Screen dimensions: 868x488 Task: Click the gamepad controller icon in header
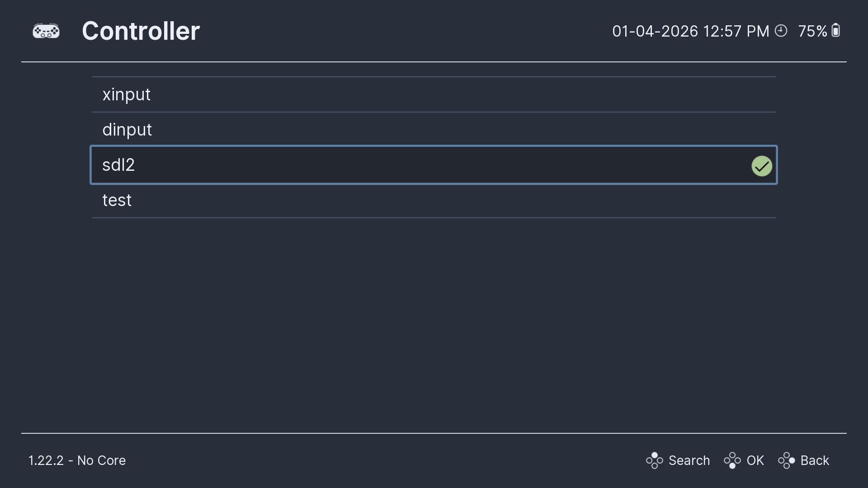click(x=46, y=31)
